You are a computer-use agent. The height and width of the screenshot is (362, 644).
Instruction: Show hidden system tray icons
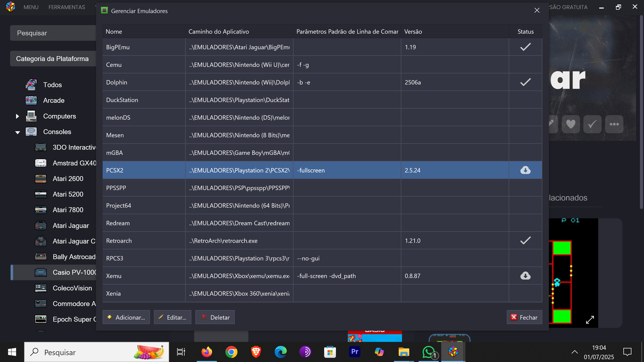click(575, 352)
